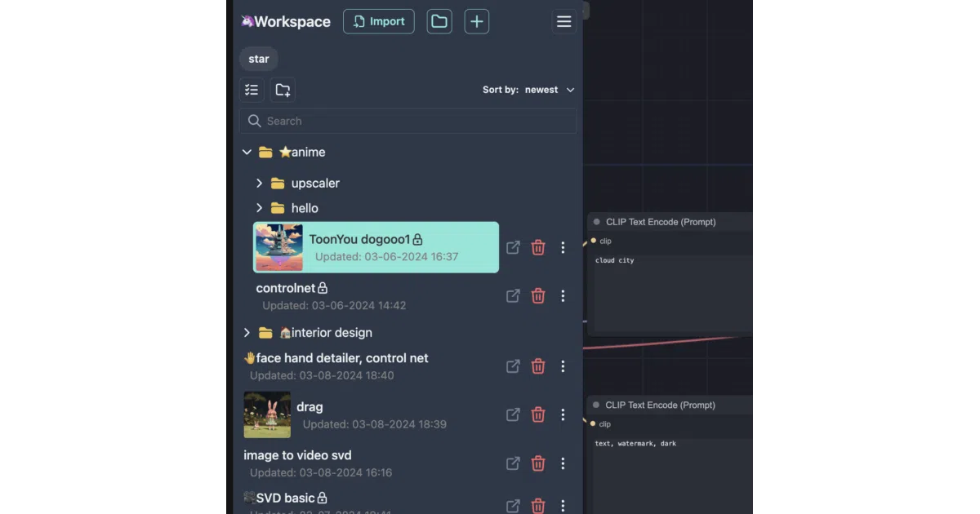Click the new folder icon

pyautogui.click(x=283, y=90)
